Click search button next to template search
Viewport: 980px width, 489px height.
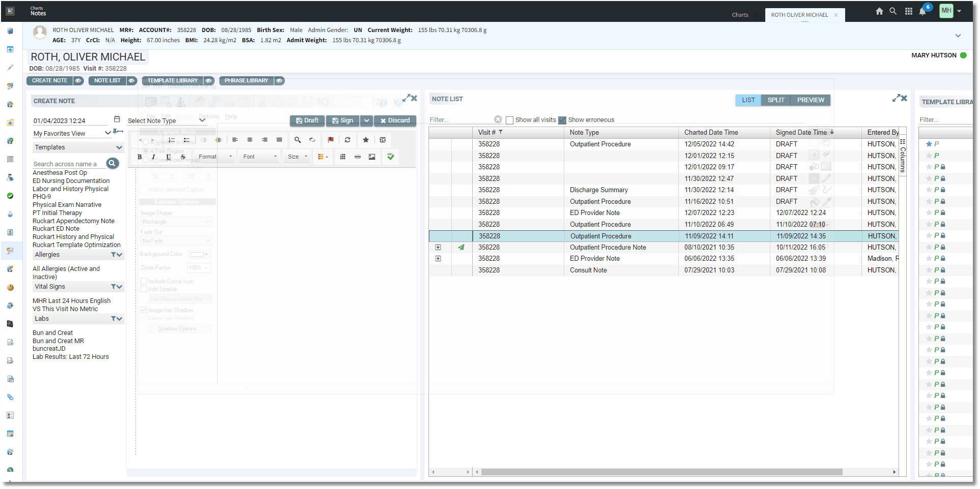[x=112, y=163]
